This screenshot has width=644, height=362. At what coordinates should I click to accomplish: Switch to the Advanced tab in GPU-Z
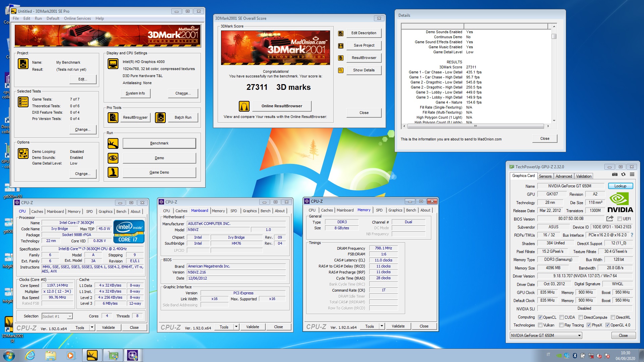pos(564,176)
